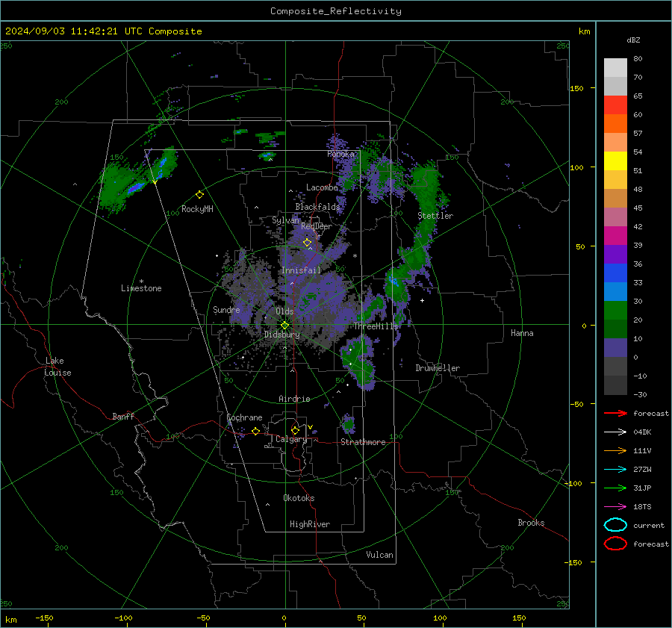Click the Drumheller city label
Screen dimensions: 672x628
pyautogui.click(x=438, y=368)
